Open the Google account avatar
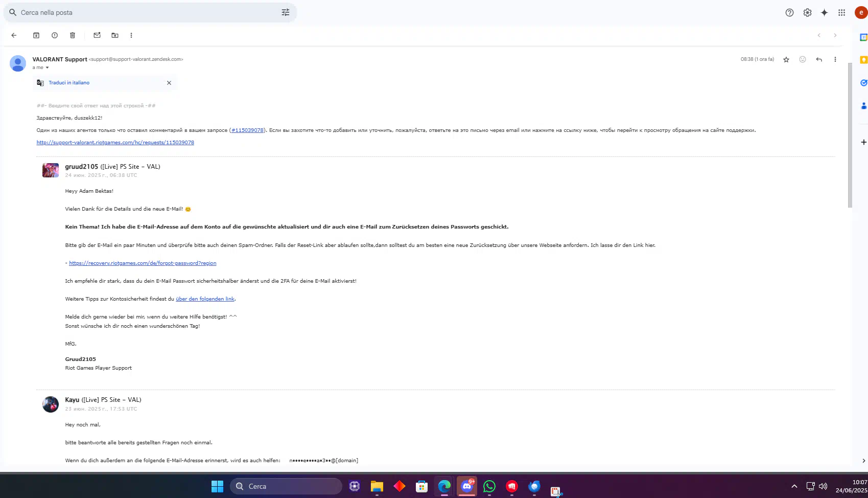The height and width of the screenshot is (498, 868). [x=861, y=13]
